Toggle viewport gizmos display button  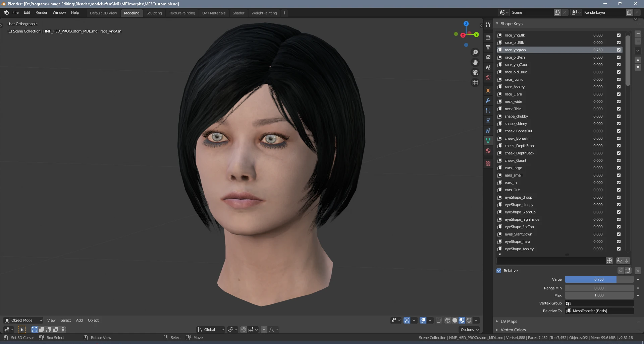click(407, 320)
